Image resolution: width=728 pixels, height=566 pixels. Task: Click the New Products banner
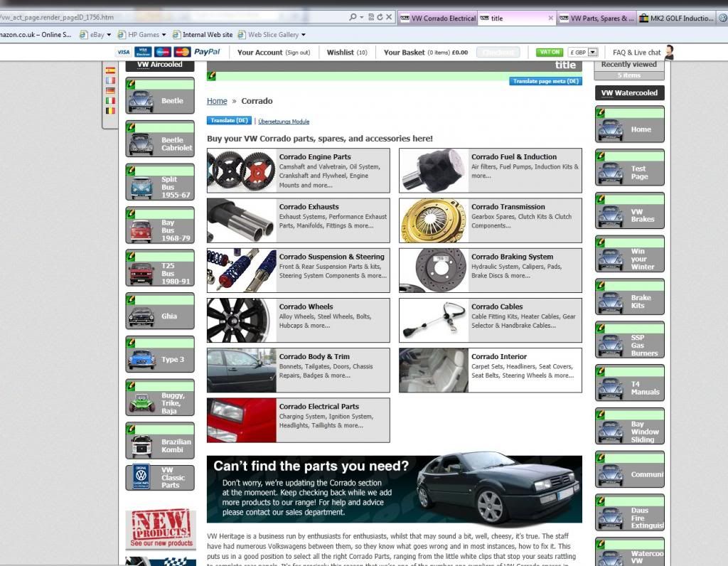[x=161, y=529]
